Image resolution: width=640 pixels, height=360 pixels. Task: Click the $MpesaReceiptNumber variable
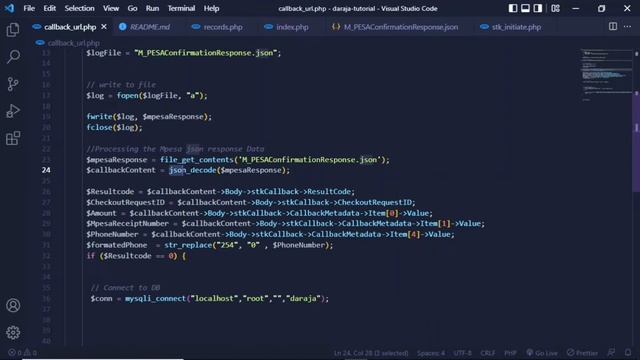tap(127, 224)
